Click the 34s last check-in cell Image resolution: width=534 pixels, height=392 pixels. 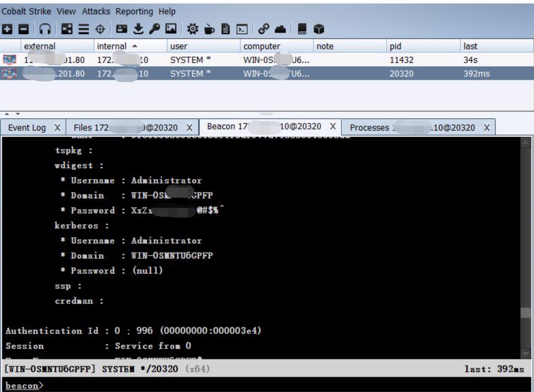point(470,60)
